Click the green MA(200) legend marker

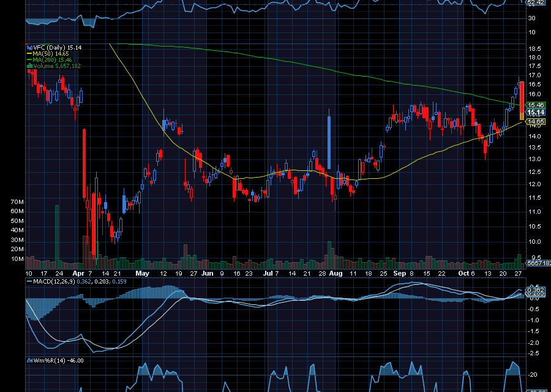28,58
